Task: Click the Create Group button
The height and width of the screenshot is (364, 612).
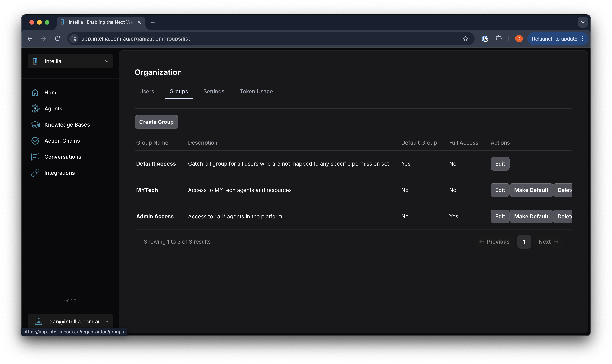Action: click(x=156, y=122)
